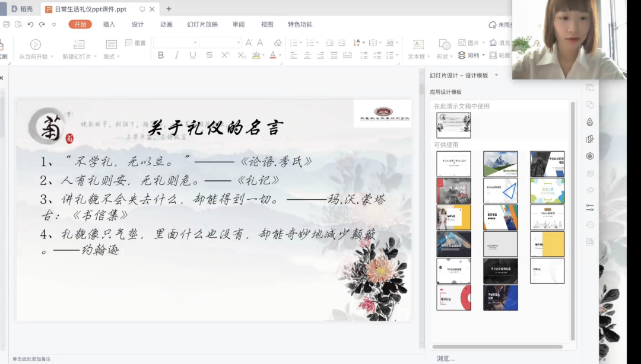Click the clear formatting eraser icon
Screen dimensions: 641x364
[x=278, y=43]
